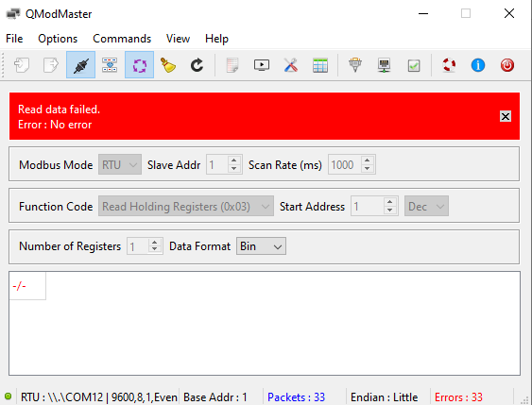Open the Data Format Bin dropdown
Image resolution: width=532 pixels, height=405 pixels.
click(x=261, y=246)
